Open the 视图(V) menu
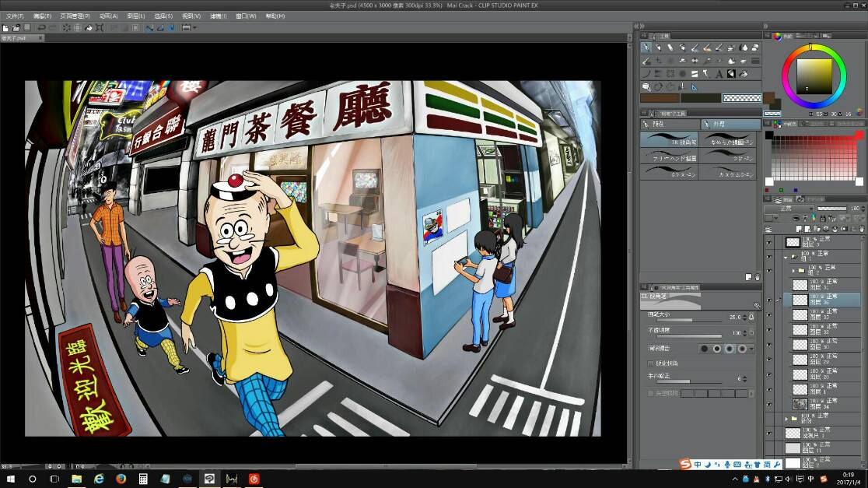This screenshot has width=868, height=488. point(191,16)
